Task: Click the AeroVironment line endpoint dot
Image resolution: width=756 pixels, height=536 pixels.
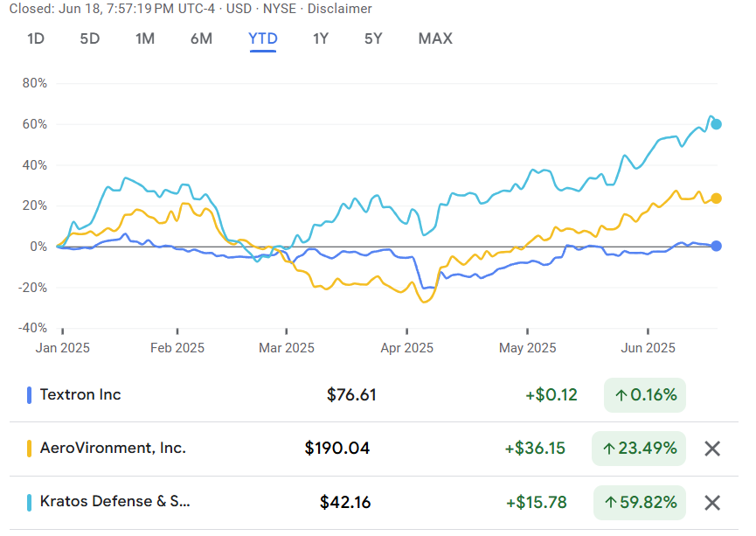Action: (717, 198)
